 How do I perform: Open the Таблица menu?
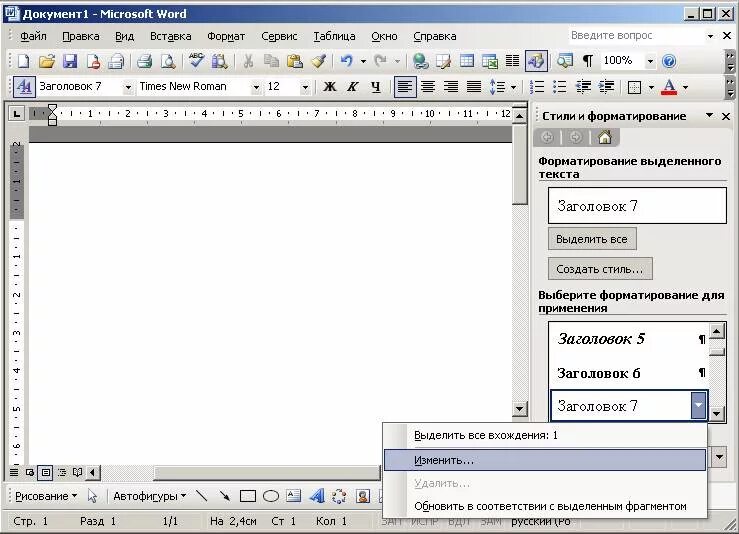(334, 36)
